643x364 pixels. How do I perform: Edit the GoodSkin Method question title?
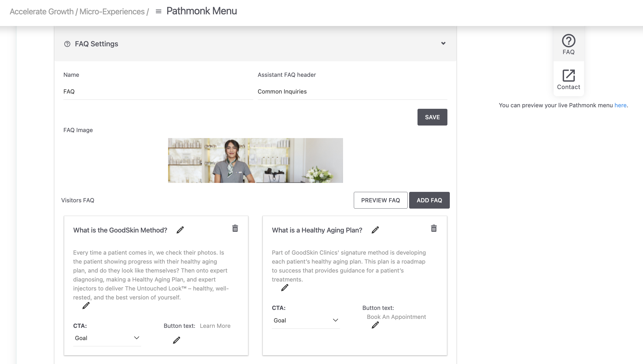click(x=180, y=230)
